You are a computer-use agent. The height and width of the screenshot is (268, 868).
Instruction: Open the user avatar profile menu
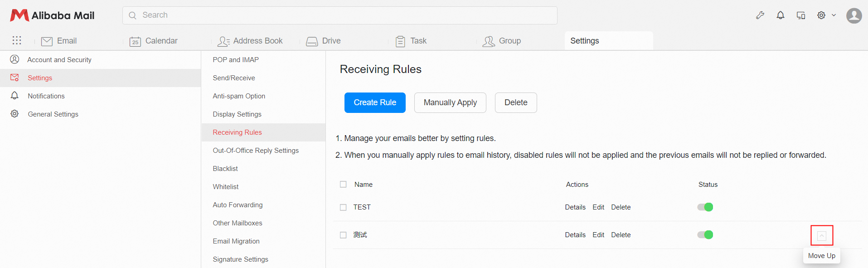(854, 15)
